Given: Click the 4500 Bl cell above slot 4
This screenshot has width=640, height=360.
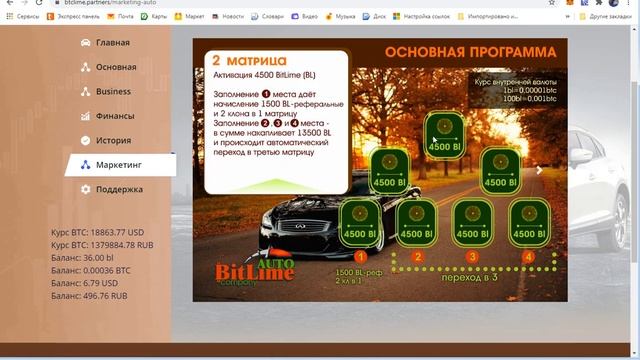Looking at the screenshot, I should pos(529,223).
